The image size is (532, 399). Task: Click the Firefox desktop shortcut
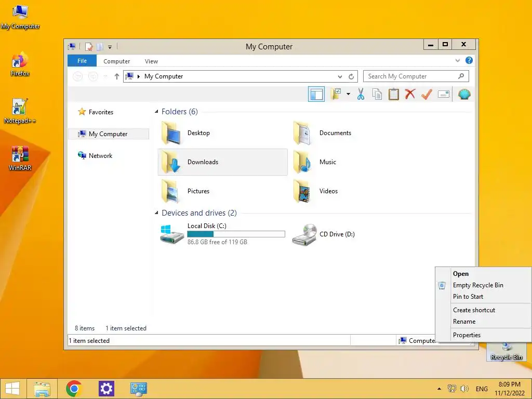coord(20,64)
